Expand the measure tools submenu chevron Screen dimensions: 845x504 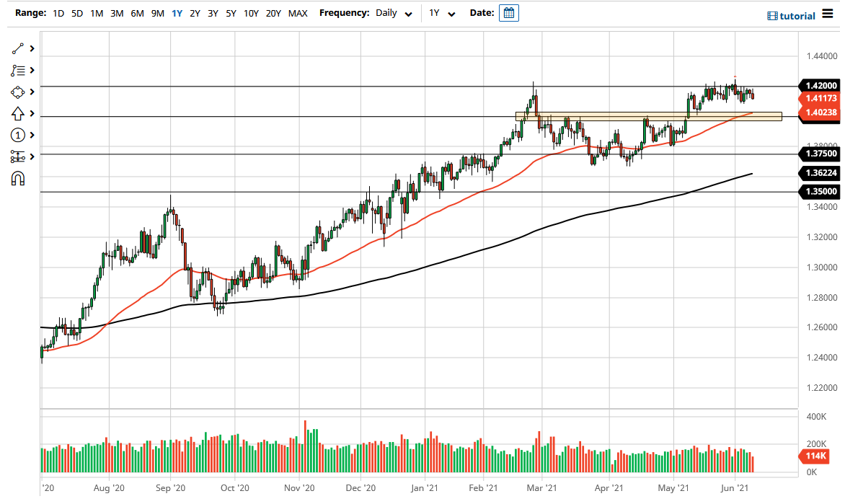(x=32, y=157)
